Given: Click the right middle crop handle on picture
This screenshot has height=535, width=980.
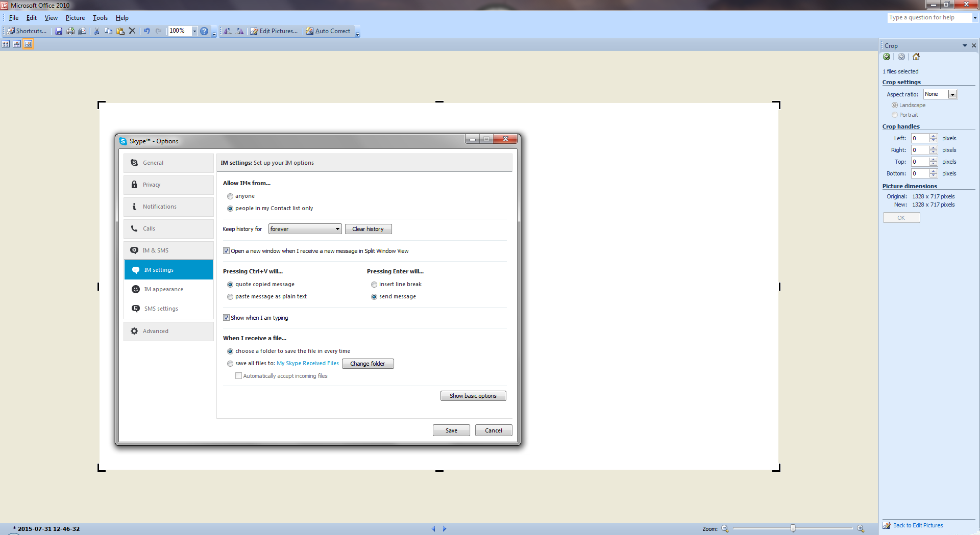Looking at the screenshot, I should [x=779, y=287].
